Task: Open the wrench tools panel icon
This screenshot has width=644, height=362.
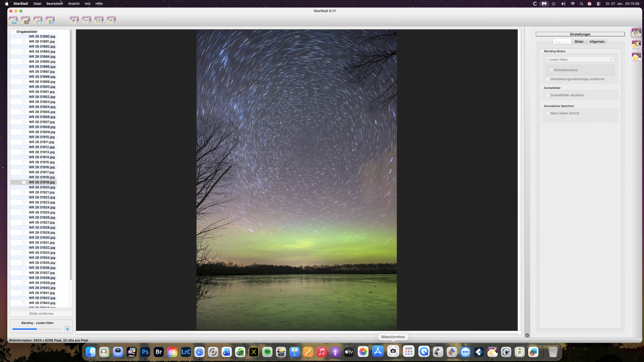Action: click(636, 44)
